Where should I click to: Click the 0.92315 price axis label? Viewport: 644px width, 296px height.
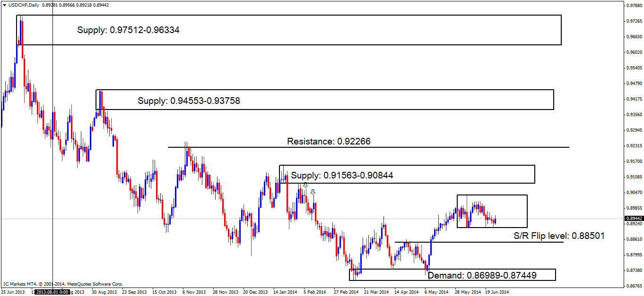[634, 146]
